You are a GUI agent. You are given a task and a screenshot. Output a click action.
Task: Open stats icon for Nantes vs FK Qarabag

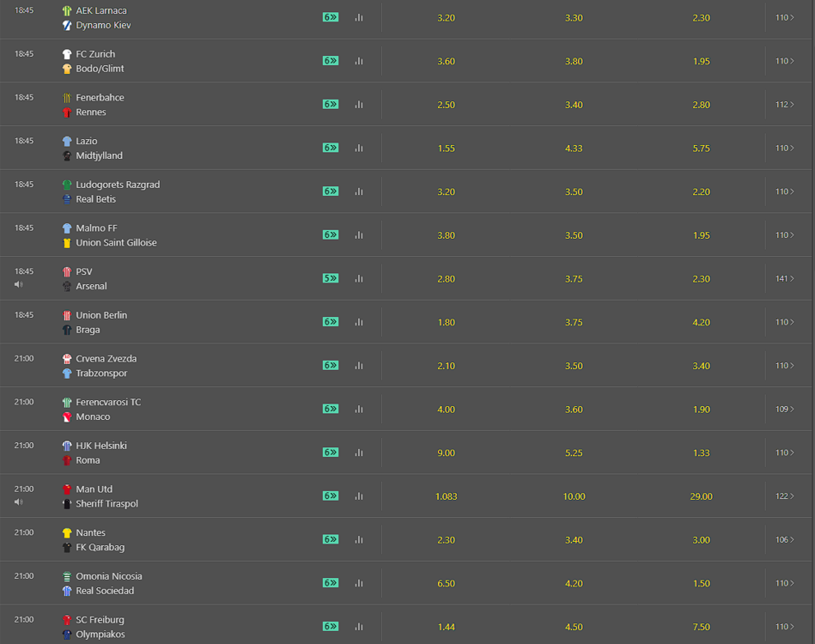[x=359, y=540]
